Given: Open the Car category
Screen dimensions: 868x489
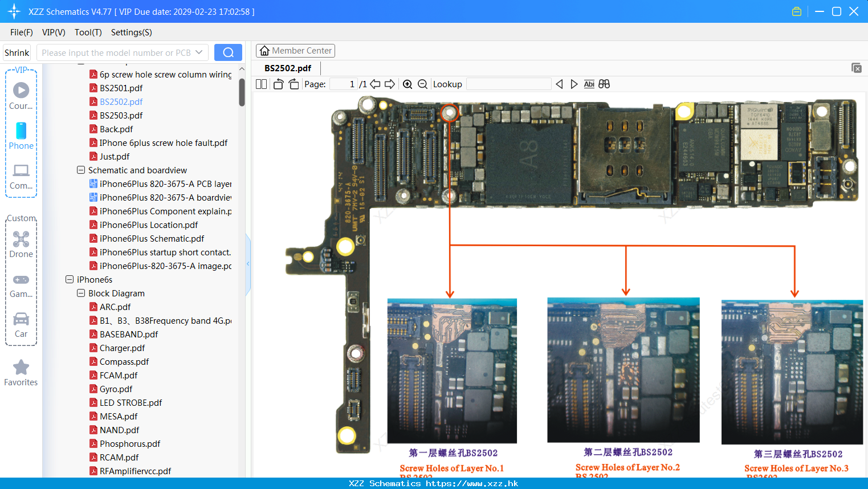Looking at the screenshot, I should (21, 325).
